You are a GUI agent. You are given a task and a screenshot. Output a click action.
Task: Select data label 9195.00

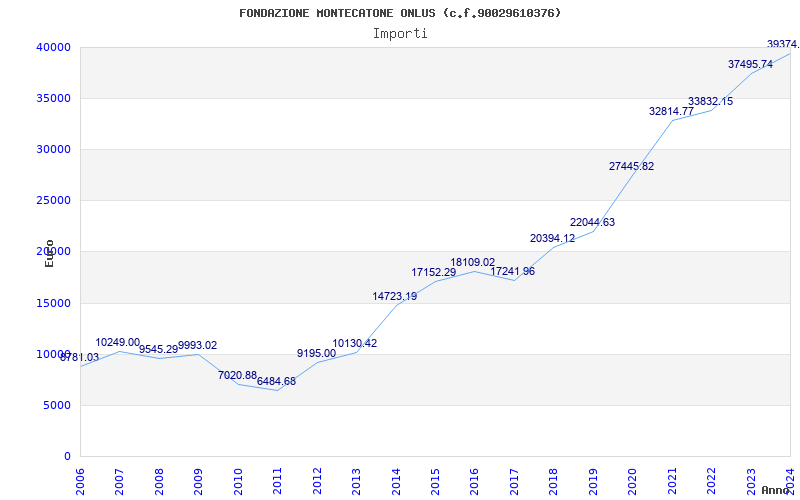click(x=316, y=353)
